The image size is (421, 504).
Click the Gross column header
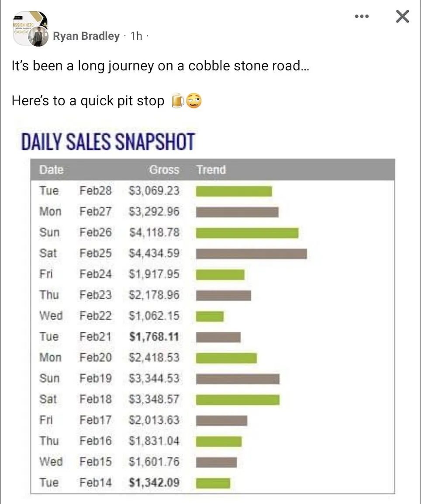(x=164, y=170)
